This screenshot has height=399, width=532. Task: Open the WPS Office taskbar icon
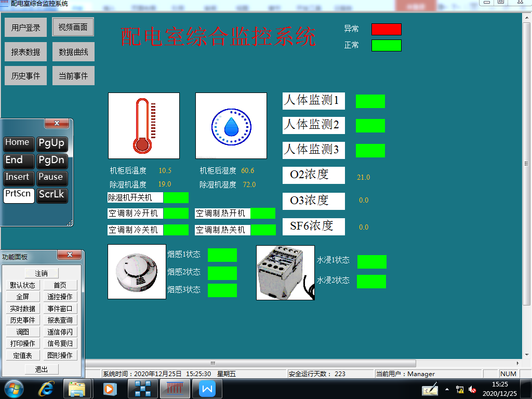pos(207,388)
